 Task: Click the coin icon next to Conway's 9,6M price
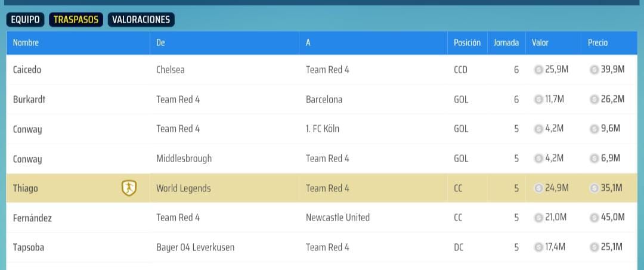coord(594,129)
